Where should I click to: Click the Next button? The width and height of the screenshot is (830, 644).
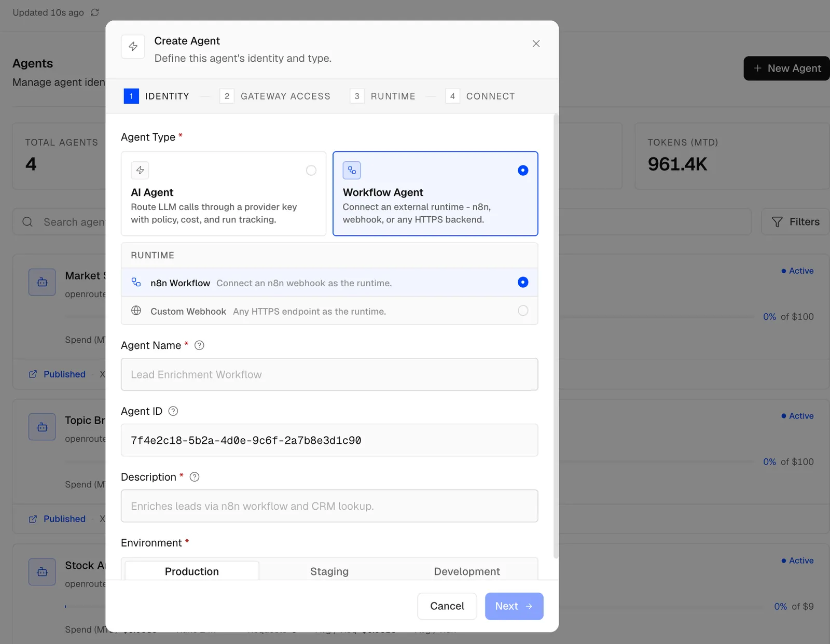(x=514, y=606)
